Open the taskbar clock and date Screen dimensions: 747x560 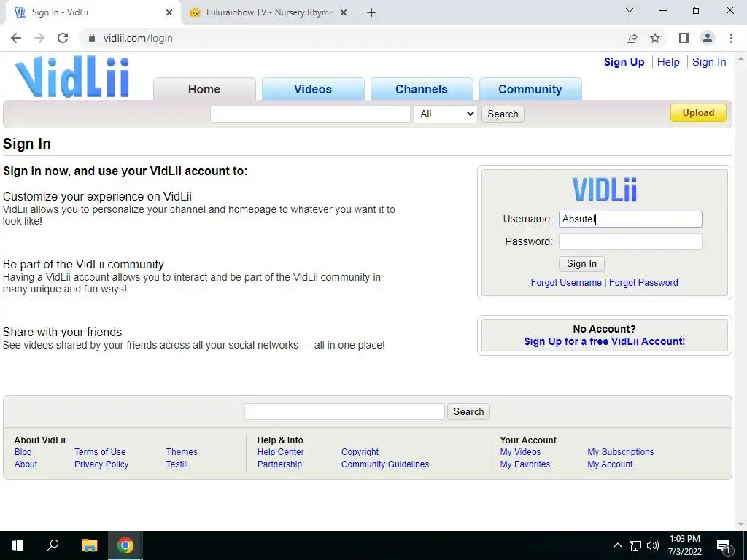point(684,545)
